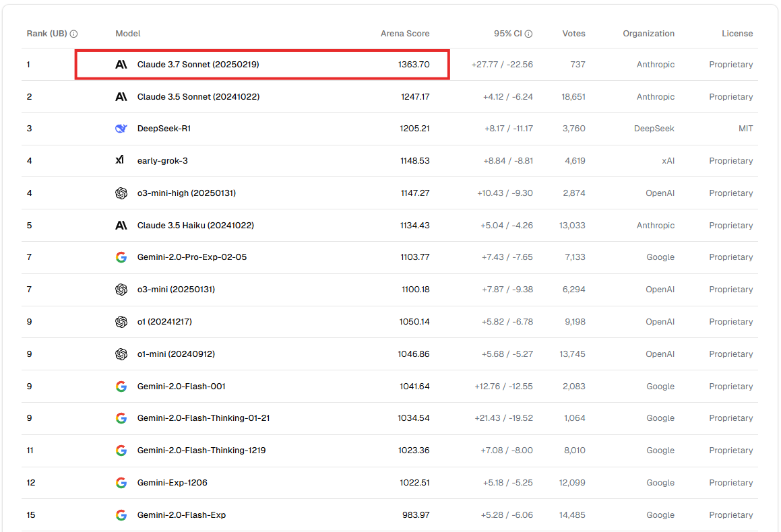Open the o3-mini-high (20250131) model link

[186, 193]
